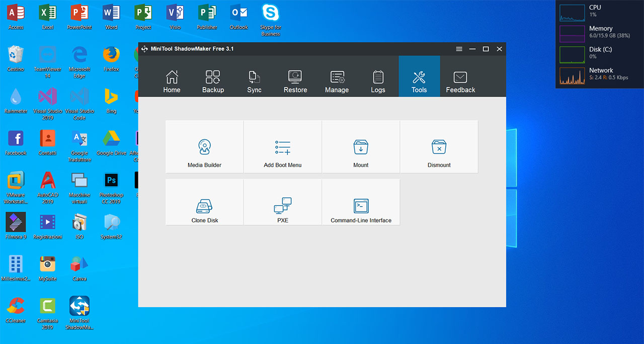The image size is (644, 344).
Task: Click the PowerPoint desktop shortcut
Action: 79,17
